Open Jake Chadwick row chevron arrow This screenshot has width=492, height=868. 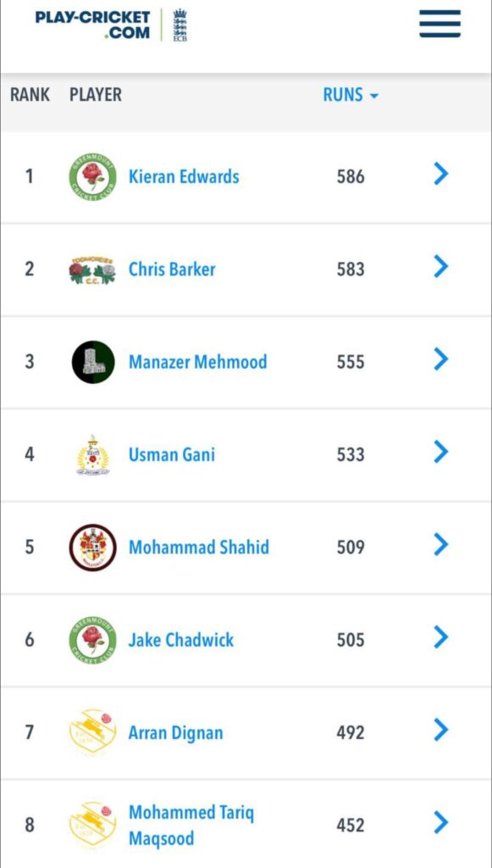[x=440, y=637]
